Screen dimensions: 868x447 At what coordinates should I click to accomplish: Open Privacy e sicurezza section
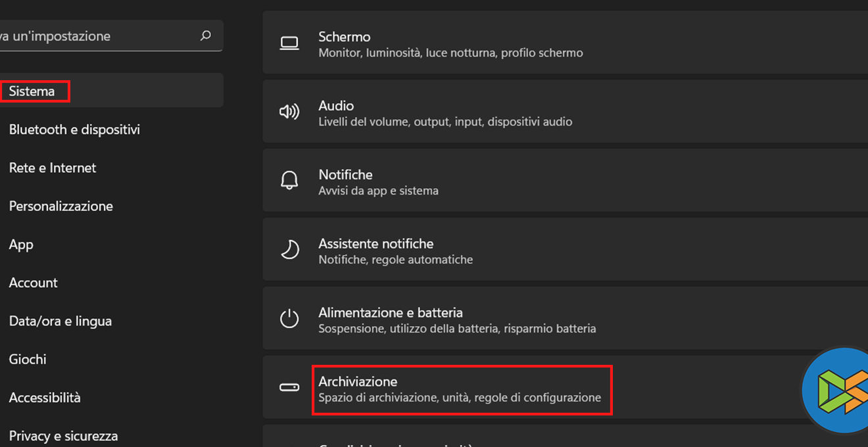pos(63,435)
